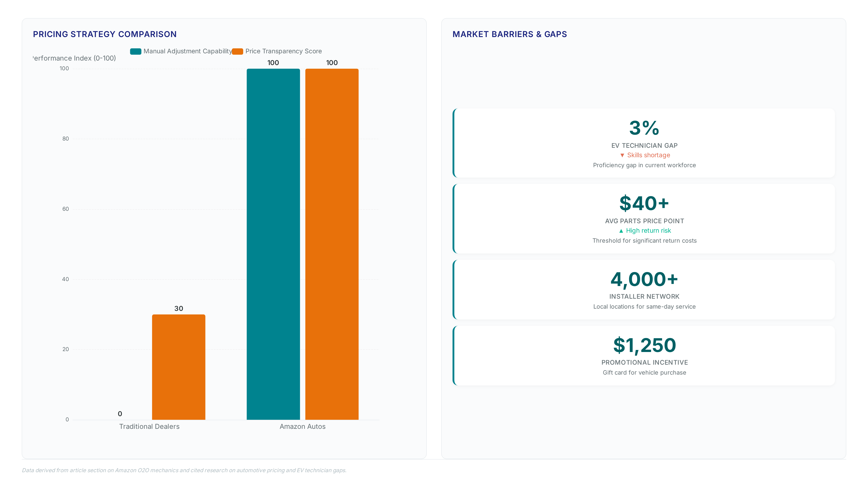The height and width of the screenshot is (488, 868).
Task: Click Local locations for same-day service text
Action: click(644, 307)
